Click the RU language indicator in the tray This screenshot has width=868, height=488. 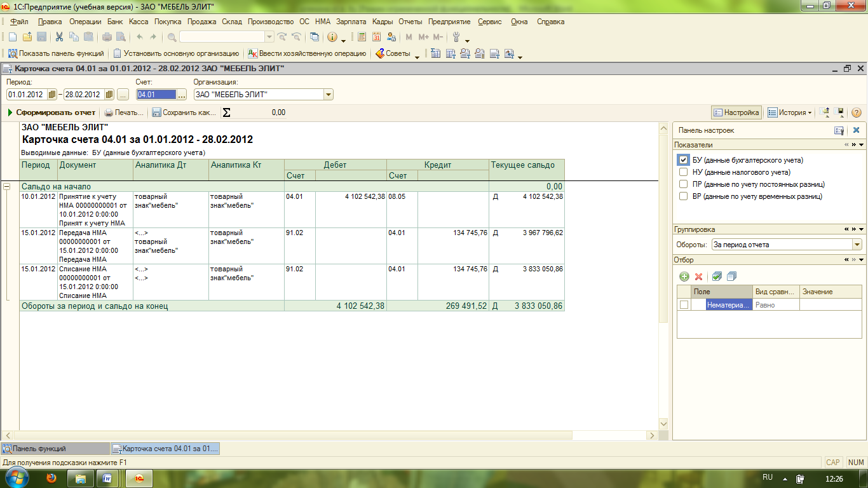pyautogui.click(x=767, y=477)
